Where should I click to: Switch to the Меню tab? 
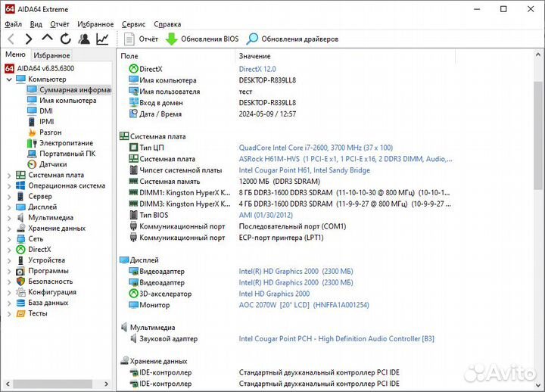click(x=15, y=54)
